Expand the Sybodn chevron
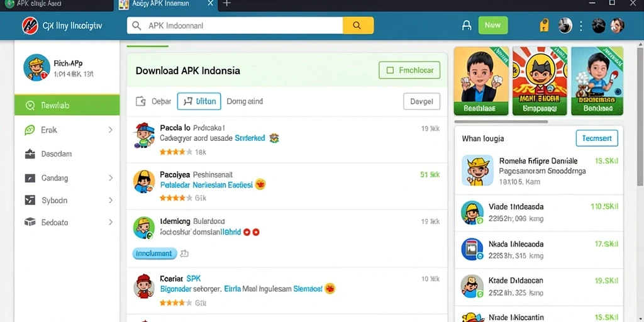 pyautogui.click(x=111, y=201)
